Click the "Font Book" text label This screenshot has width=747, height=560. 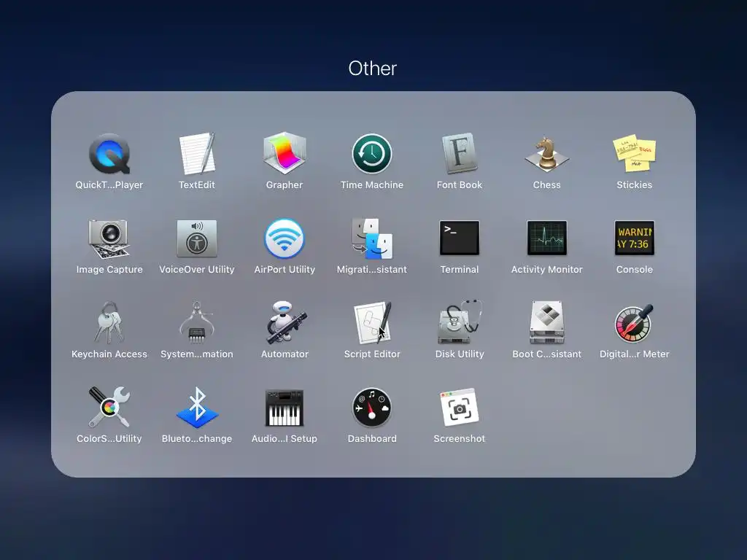click(460, 184)
